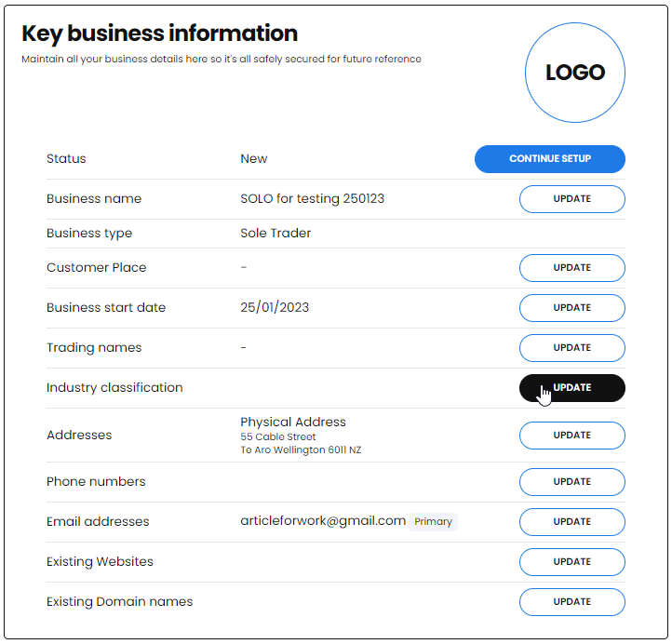Click the Primary badge next to email

point(433,521)
